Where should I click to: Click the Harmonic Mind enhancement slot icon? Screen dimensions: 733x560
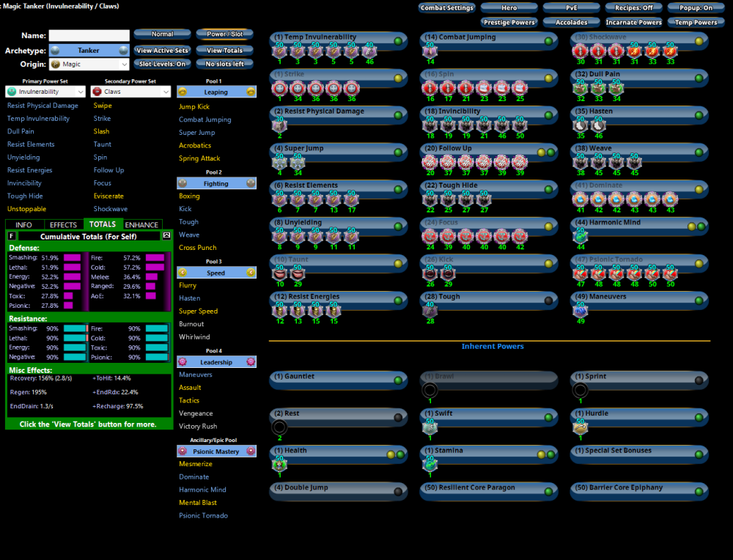pos(579,236)
